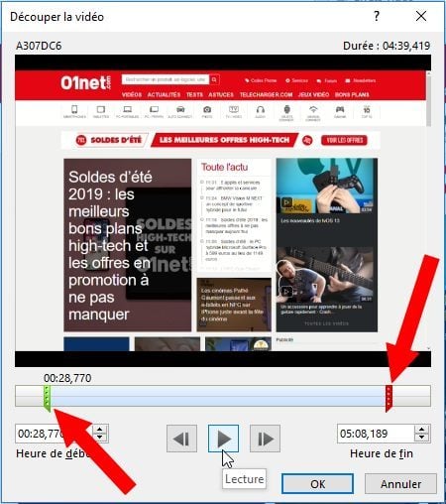This screenshot has height=504, width=446.
Task: Confirm trimming with the OK button
Action: [317, 484]
